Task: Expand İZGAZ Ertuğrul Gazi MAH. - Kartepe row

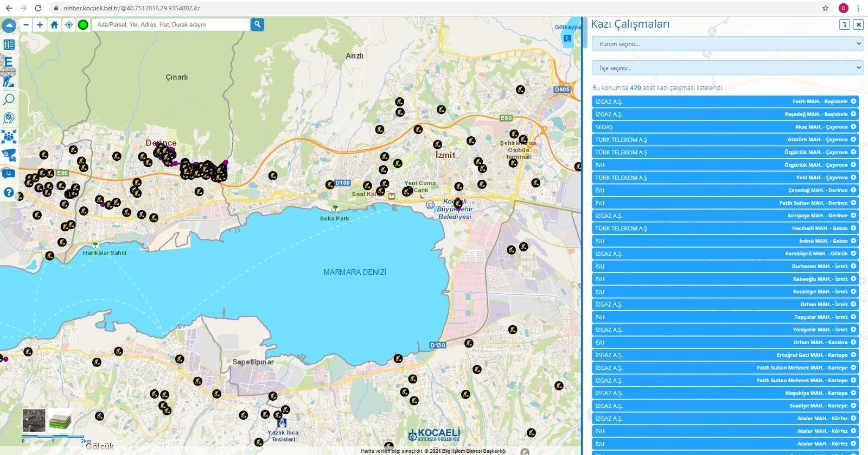Action: 725,355
